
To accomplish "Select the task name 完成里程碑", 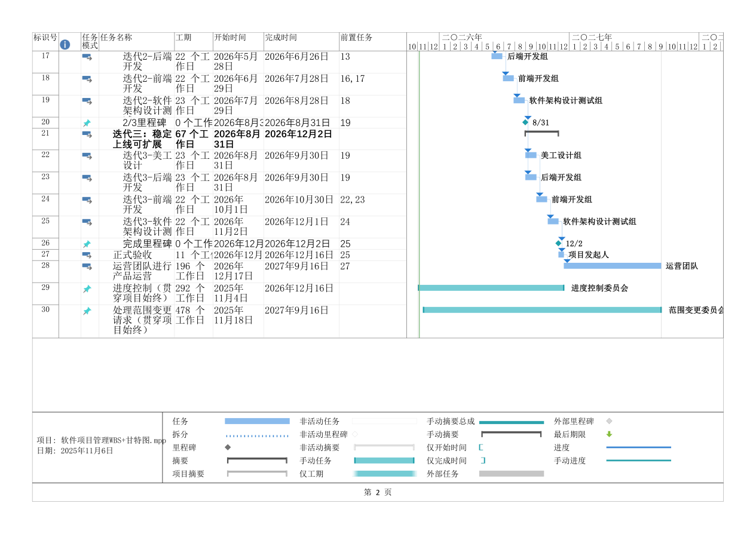I will pos(147,244).
